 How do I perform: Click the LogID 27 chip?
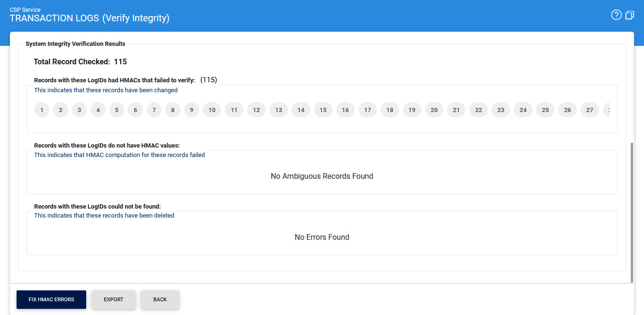click(590, 110)
